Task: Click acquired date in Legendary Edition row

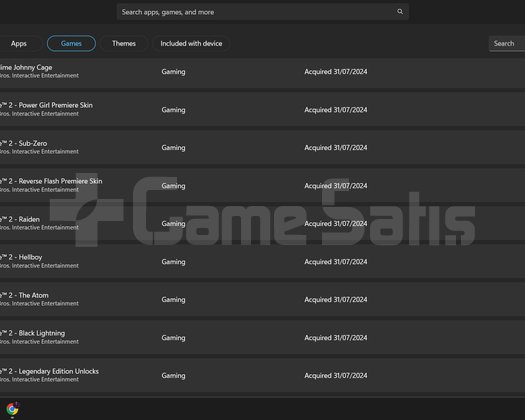Action: pos(336,376)
